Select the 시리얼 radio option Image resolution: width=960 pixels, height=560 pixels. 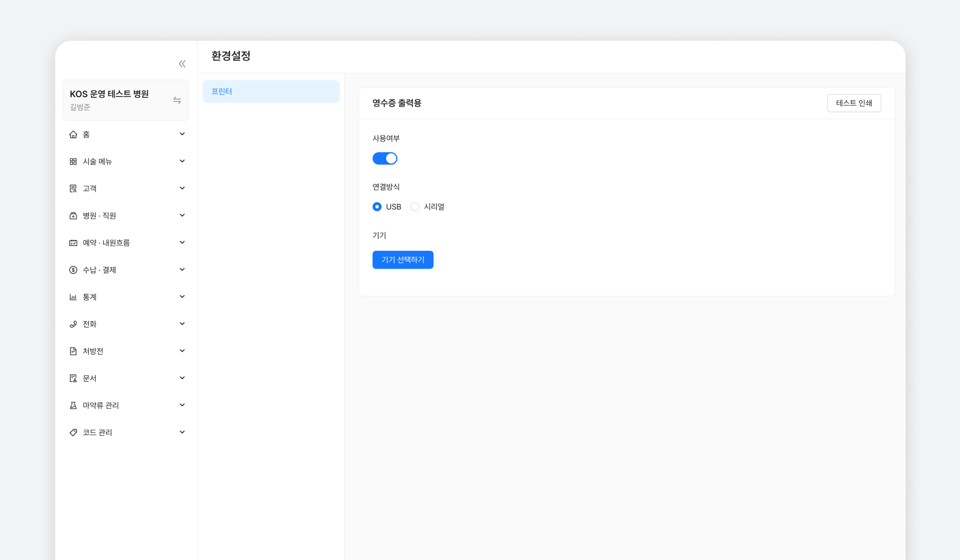415,207
